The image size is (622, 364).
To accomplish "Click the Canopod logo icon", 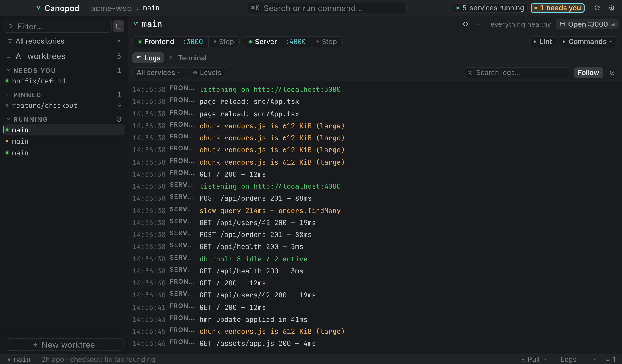I will click(38, 8).
